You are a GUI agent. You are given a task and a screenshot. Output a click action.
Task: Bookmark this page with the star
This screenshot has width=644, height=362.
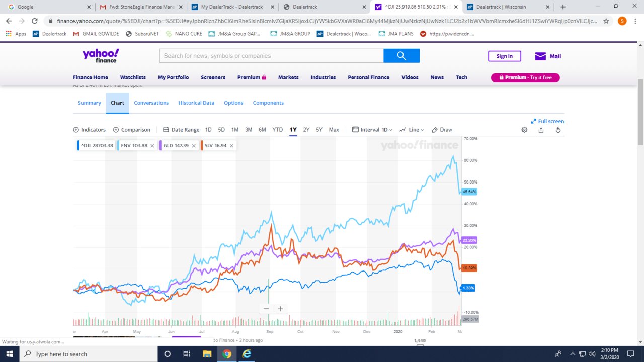point(606,21)
